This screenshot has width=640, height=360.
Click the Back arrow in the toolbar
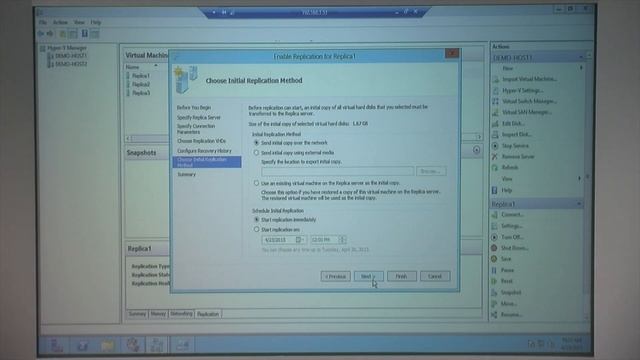click(41, 34)
